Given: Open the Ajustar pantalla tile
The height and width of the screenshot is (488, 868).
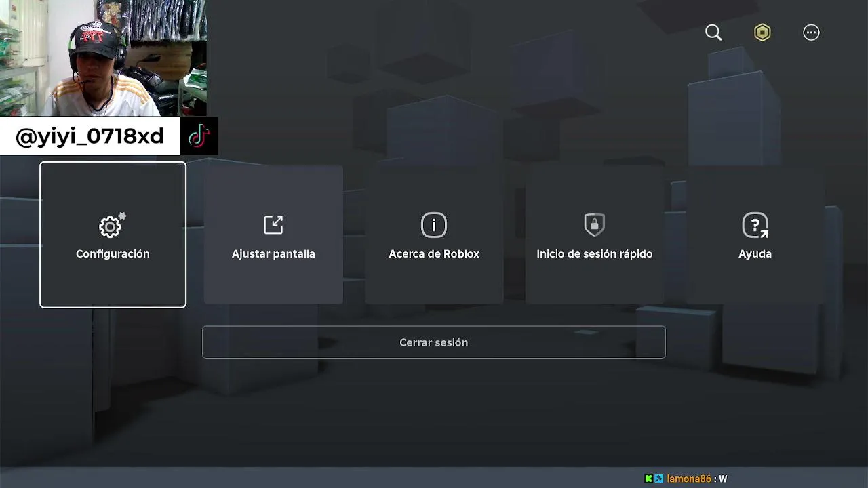Looking at the screenshot, I should pyautogui.click(x=273, y=235).
